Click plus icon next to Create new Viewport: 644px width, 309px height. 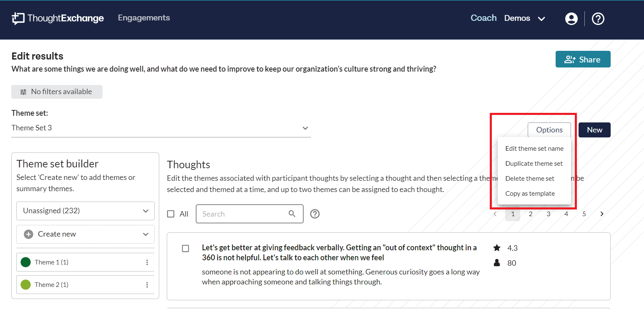pyautogui.click(x=28, y=234)
